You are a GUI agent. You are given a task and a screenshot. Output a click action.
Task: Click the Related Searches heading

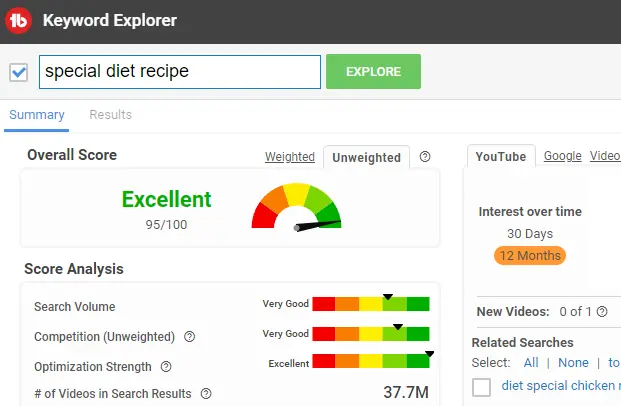tap(522, 342)
